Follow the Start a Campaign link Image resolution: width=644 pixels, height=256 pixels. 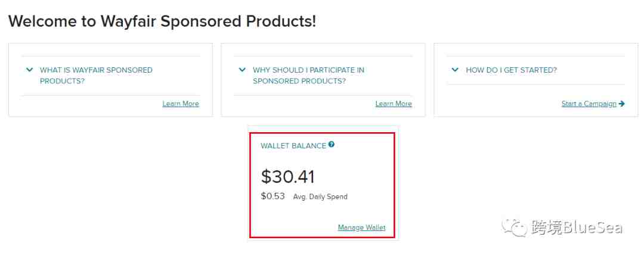589,104
